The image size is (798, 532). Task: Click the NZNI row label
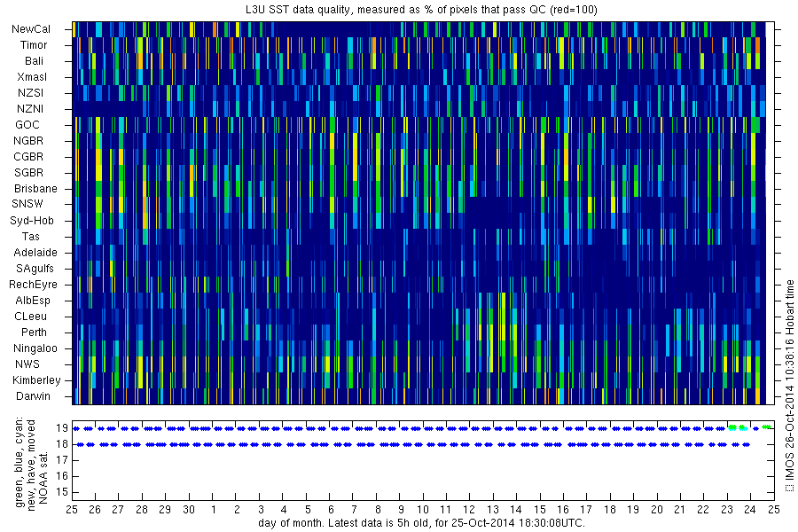click(x=30, y=109)
